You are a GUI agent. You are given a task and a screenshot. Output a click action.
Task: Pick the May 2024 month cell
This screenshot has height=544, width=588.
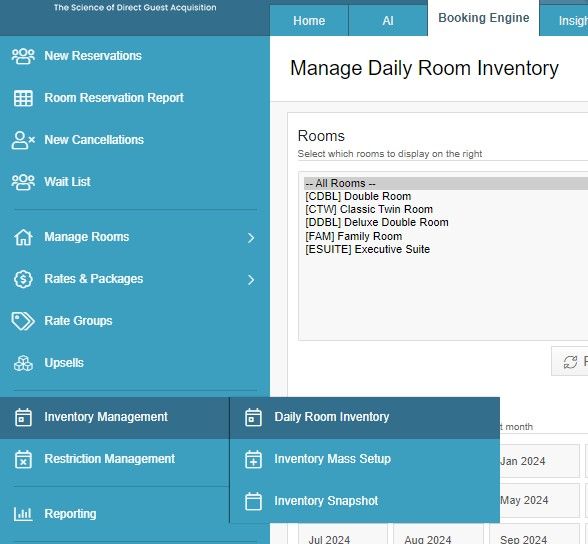[x=539, y=500]
